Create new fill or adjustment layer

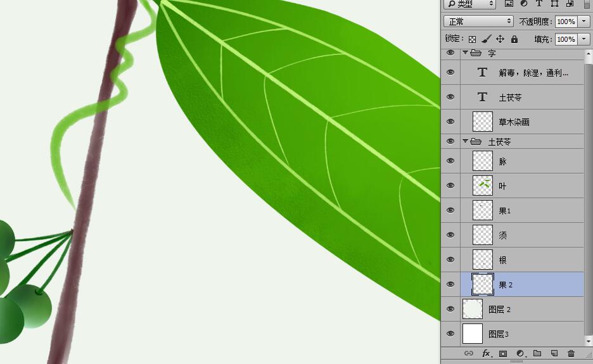point(520,353)
